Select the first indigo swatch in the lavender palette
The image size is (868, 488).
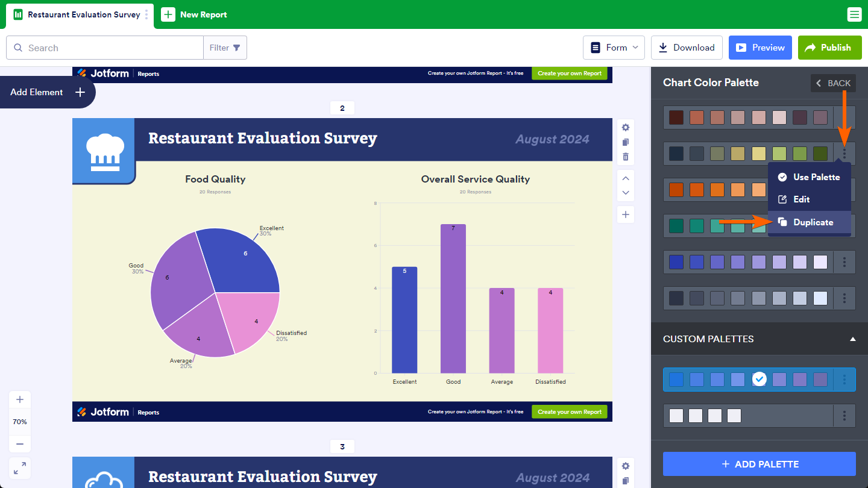point(676,262)
